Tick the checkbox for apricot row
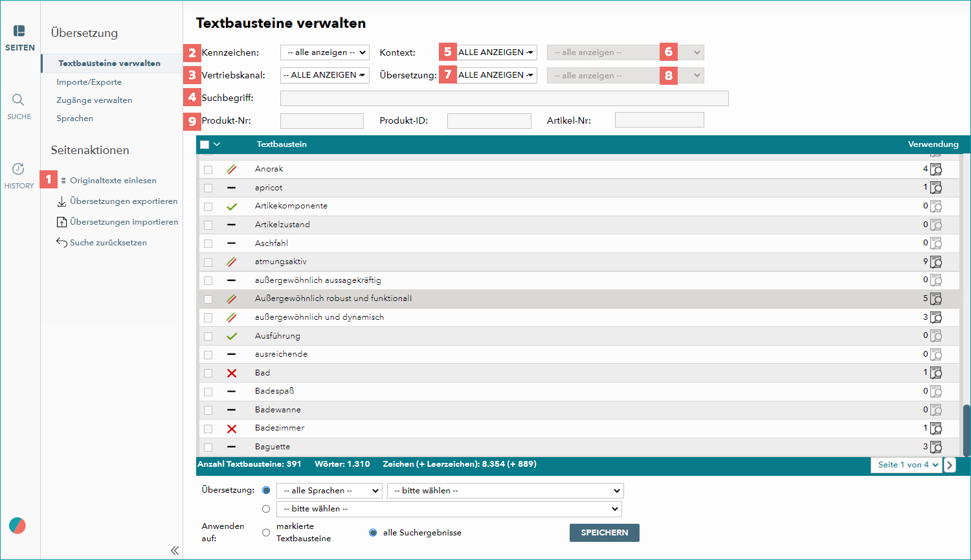This screenshot has width=971, height=560. point(208,188)
